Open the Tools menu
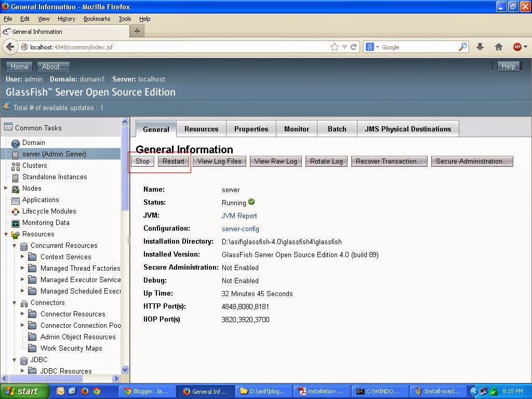532x399 pixels. point(125,19)
